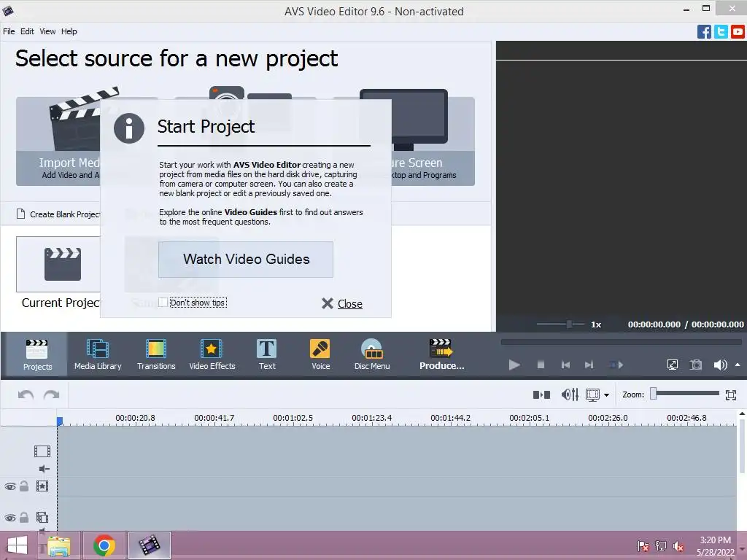Click the timeline display options monitor icon
747x560 pixels.
pyautogui.click(x=592, y=394)
